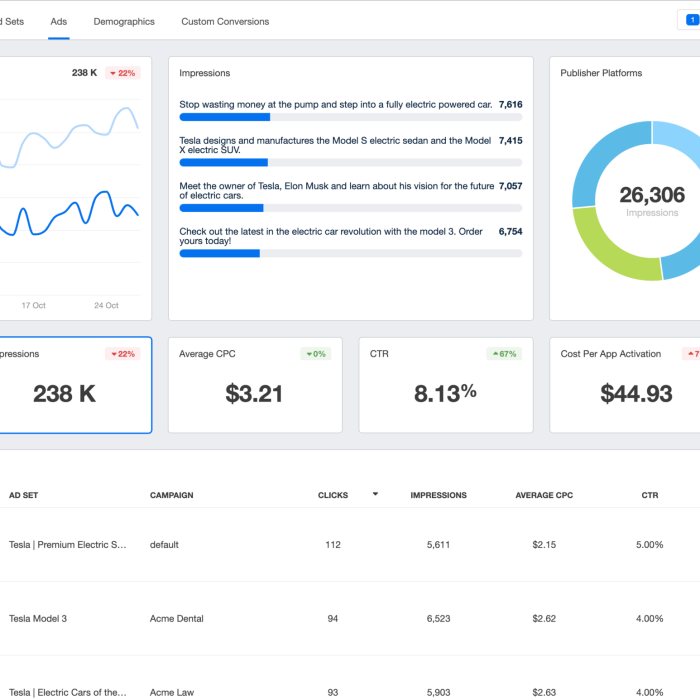Sort table by Impressions column header
The height and width of the screenshot is (700, 700).
pyautogui.click(x=438, y=495)
